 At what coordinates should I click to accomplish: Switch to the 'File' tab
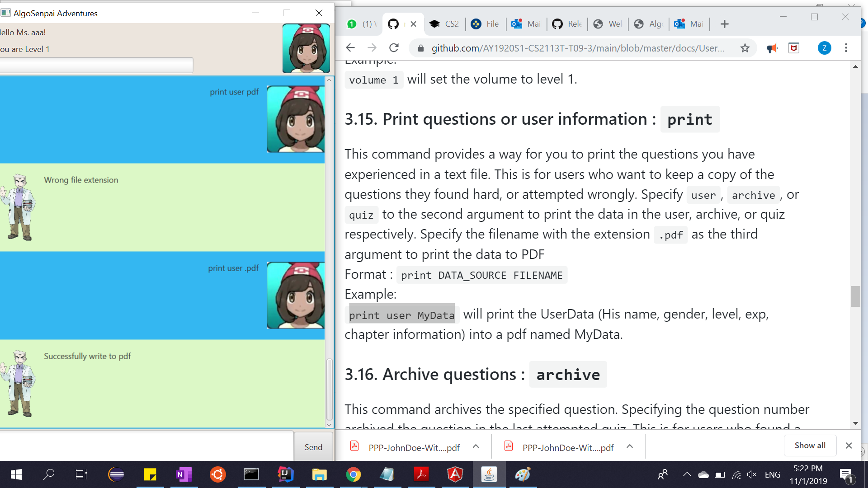485,24
